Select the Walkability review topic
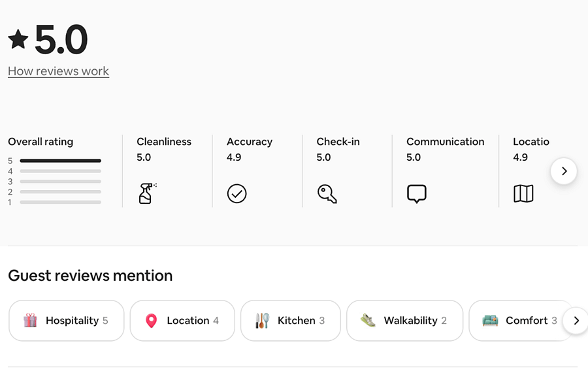The height and width of the screenshot is (388, 588). point(404,321)
